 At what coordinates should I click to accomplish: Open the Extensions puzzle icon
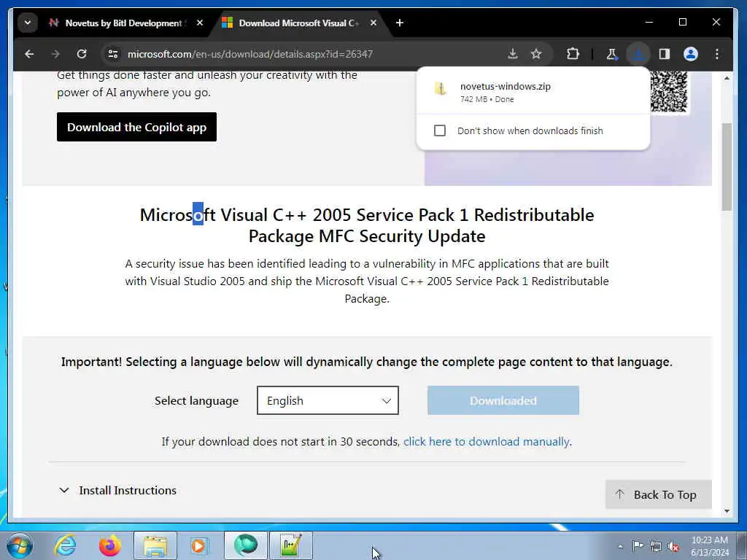click(x=573, y=54)
